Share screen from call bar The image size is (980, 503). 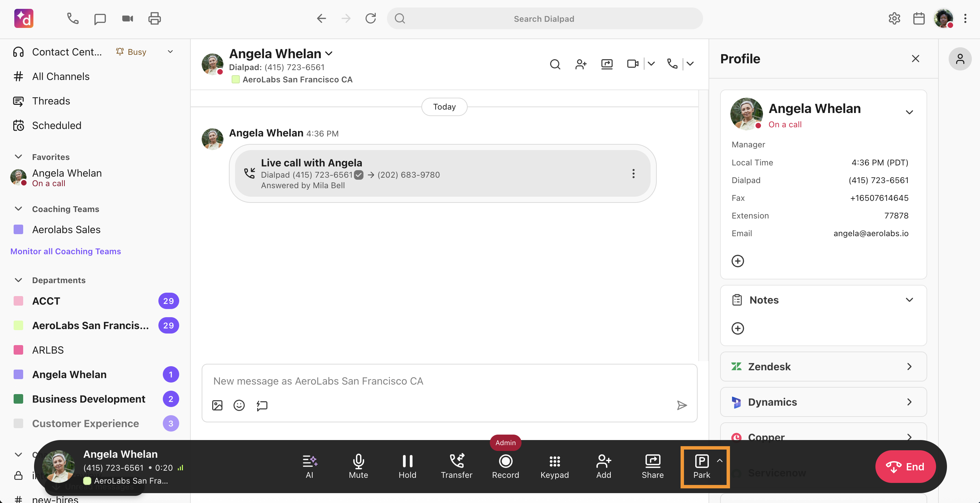coord(653,467)
